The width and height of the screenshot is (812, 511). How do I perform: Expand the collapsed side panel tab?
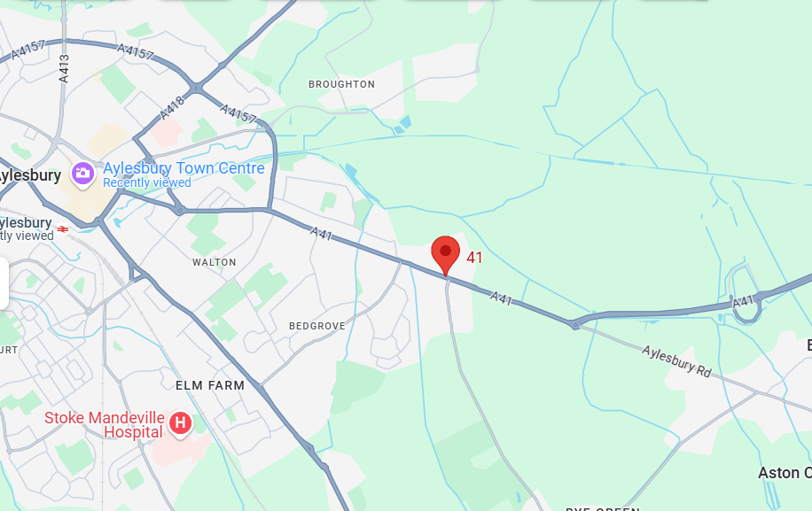(4, 283)
